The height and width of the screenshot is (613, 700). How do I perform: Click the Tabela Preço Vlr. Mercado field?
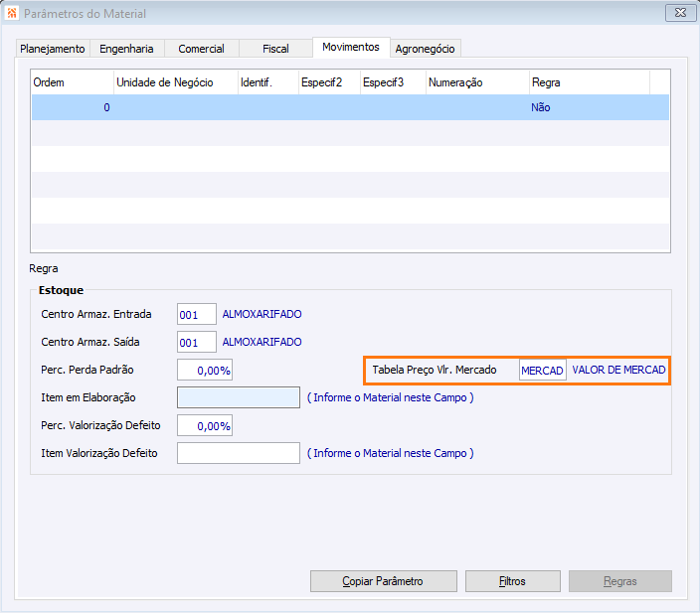coord(543,371)
